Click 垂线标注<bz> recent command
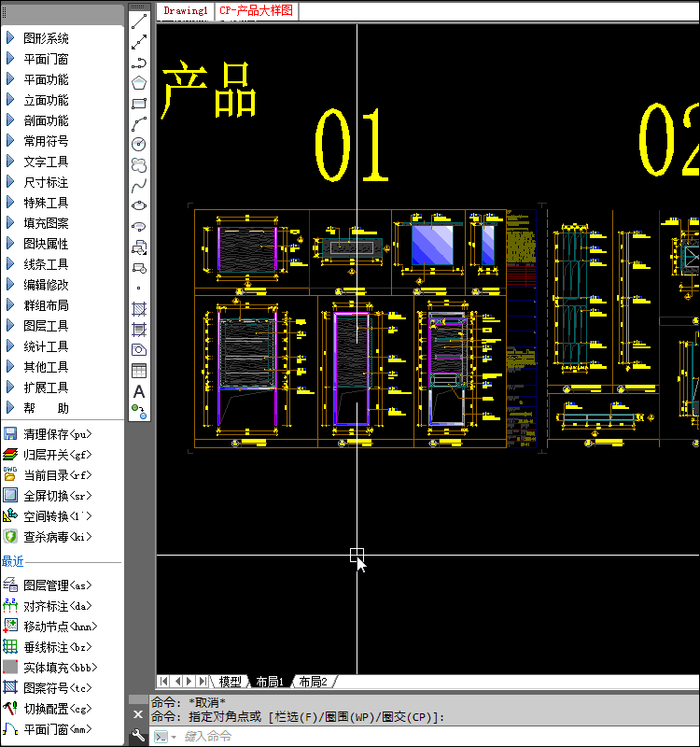Image resolution: width=700 pixels, height=747 pixels. [48, 647]
